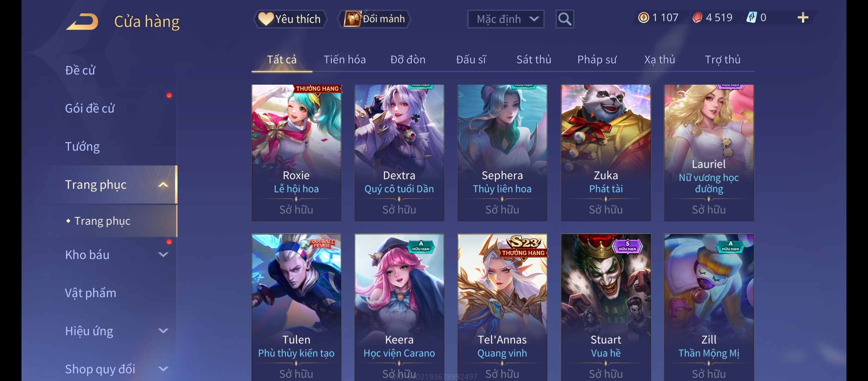Image resolution: width=868 pixels, height=381 pixels.
Task: Open the Tướng sidebar menu item
Action: click(x=82, y=147)
